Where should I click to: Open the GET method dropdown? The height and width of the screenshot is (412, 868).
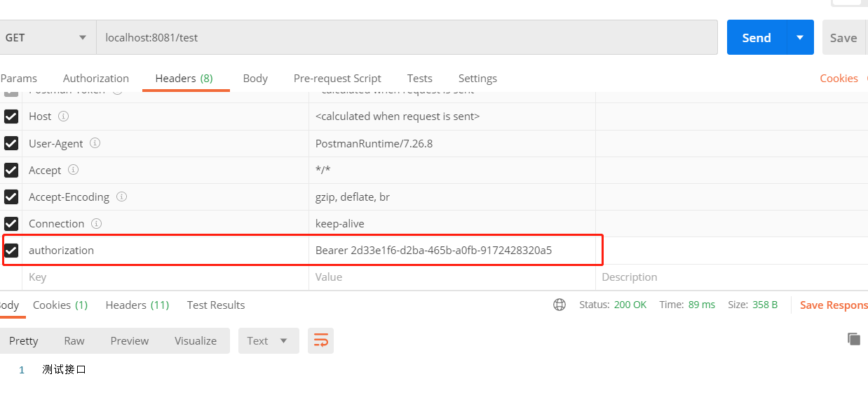point(47,37)
